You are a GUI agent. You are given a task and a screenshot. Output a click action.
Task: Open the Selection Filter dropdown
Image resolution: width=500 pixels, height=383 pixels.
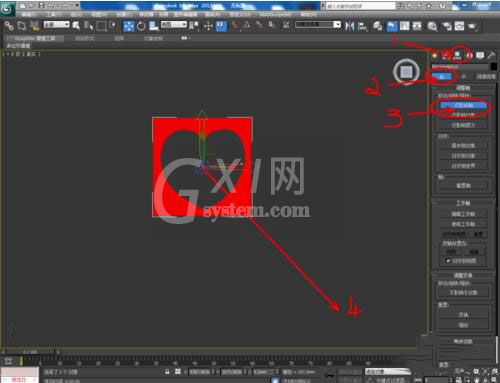(x=56, y=24)
